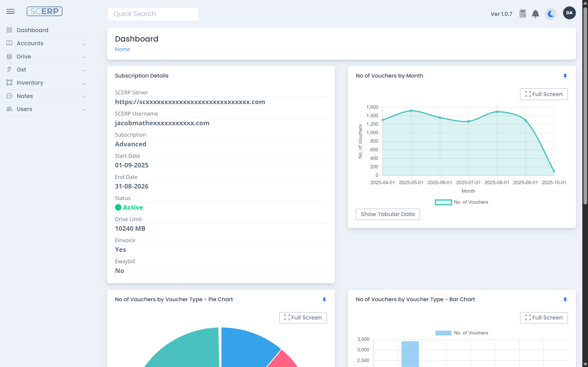Open the calculator icon in header
This screenshot has width=588, height=367.
pos(522,14)
